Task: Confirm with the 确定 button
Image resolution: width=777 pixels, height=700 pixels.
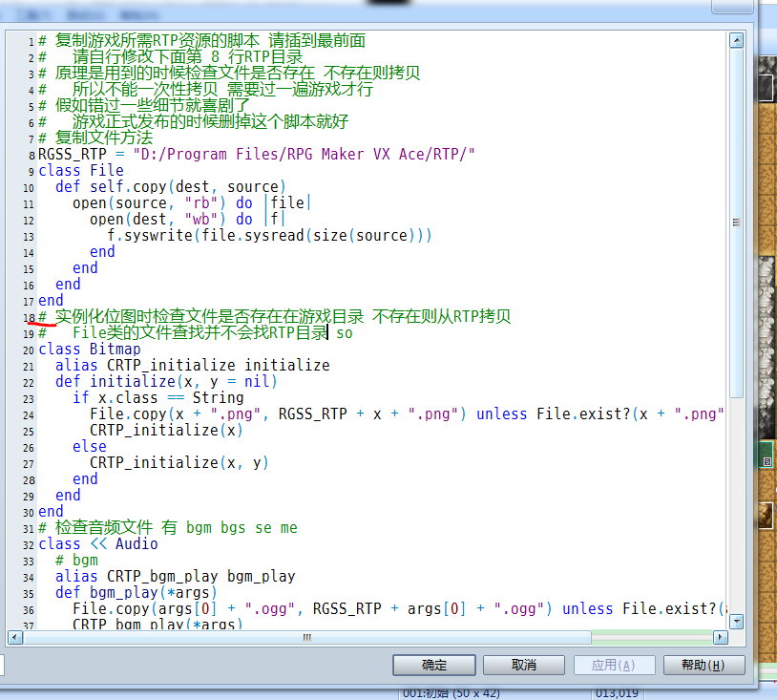Action: click(434, 665)
